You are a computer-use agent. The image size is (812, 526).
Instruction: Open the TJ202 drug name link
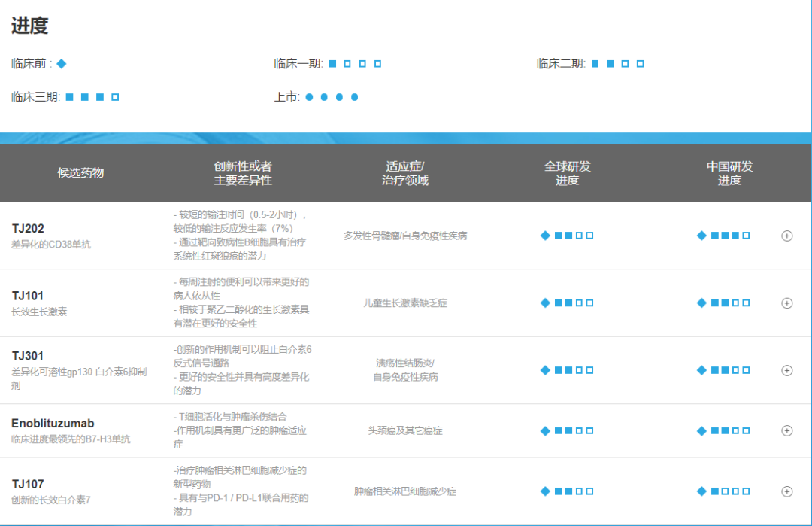28,229
